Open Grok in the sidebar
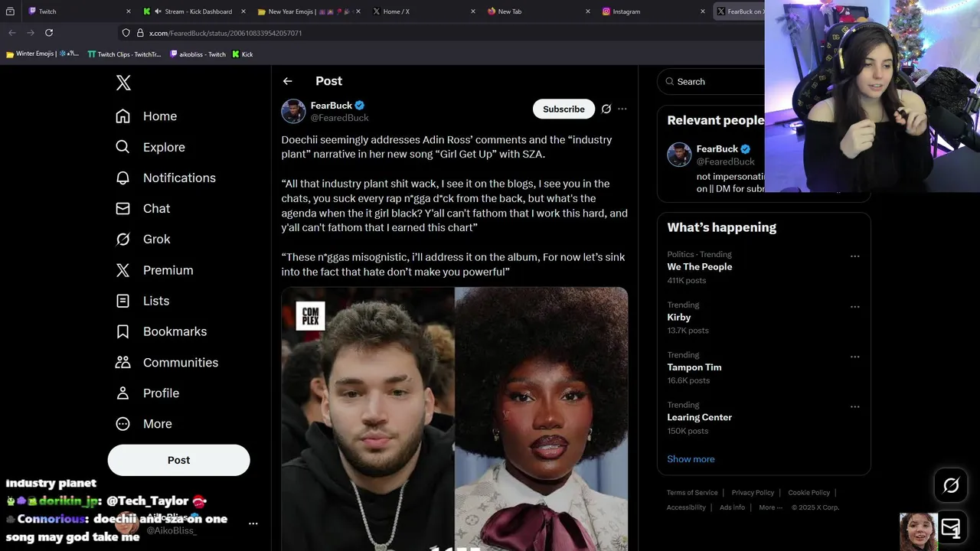Screen dimensions: 980x551 coord(142,239)
